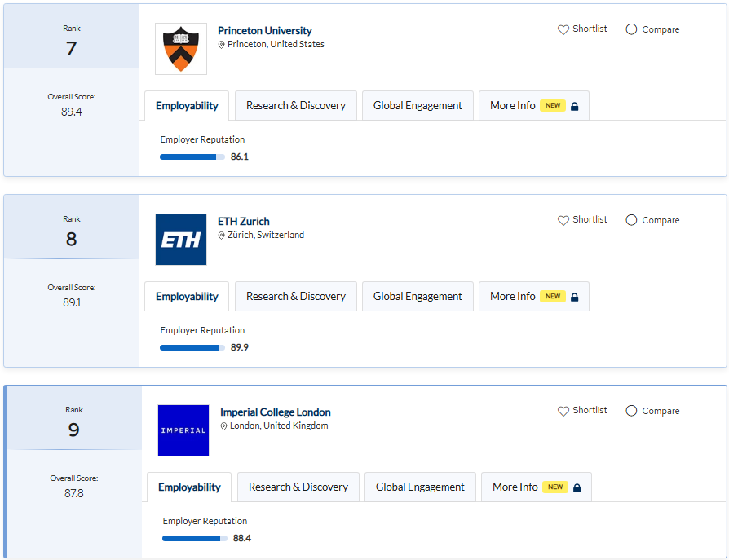Click the Overall Score value 87.8
This screenshot has width=729, height=560.
point(74,493)
